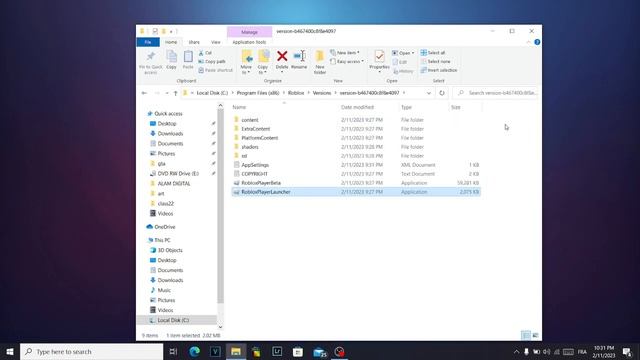Click the Open dropdown in ribbon

[403, 53]
